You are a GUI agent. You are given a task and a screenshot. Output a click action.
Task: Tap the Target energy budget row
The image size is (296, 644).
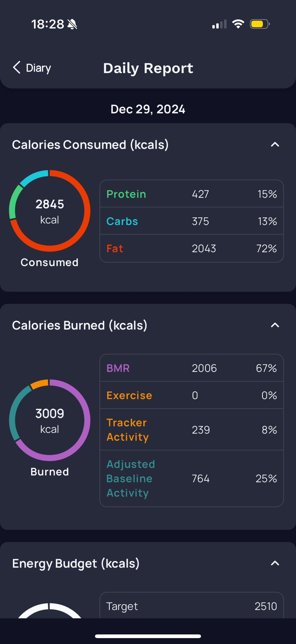[192, 606]
